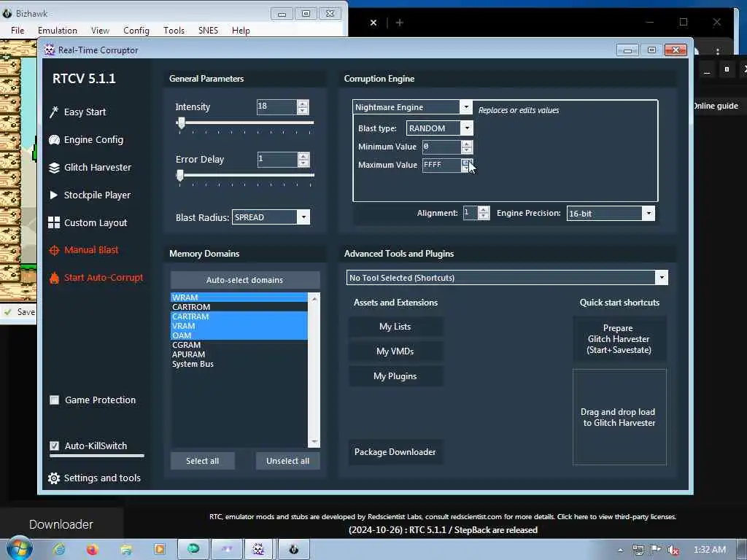The height and width of the screenshot is (560, 747).
Task: Open My Plugins button
Action: tap(395, 376)
